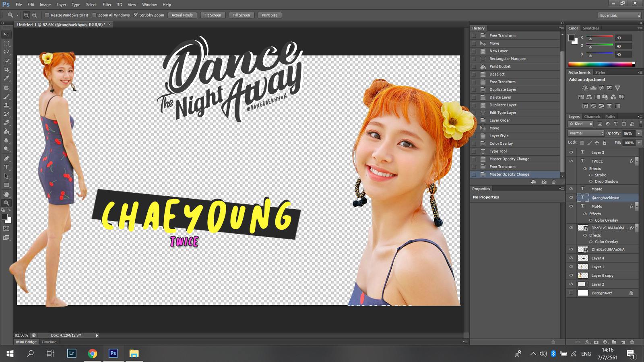Image resolution: width=644 pixels, height=362 pixels.
Task: Click the Fill Screen button
Action: pos(241,15)
